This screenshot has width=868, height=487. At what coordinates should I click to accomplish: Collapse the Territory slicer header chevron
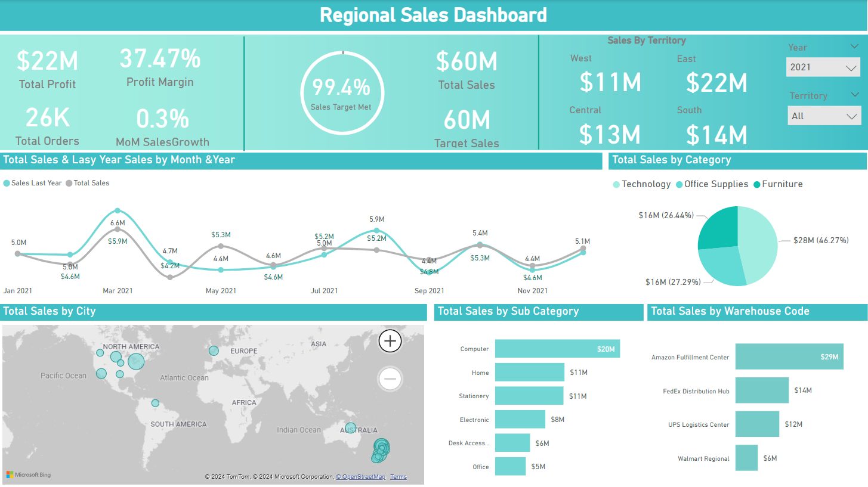854,94
